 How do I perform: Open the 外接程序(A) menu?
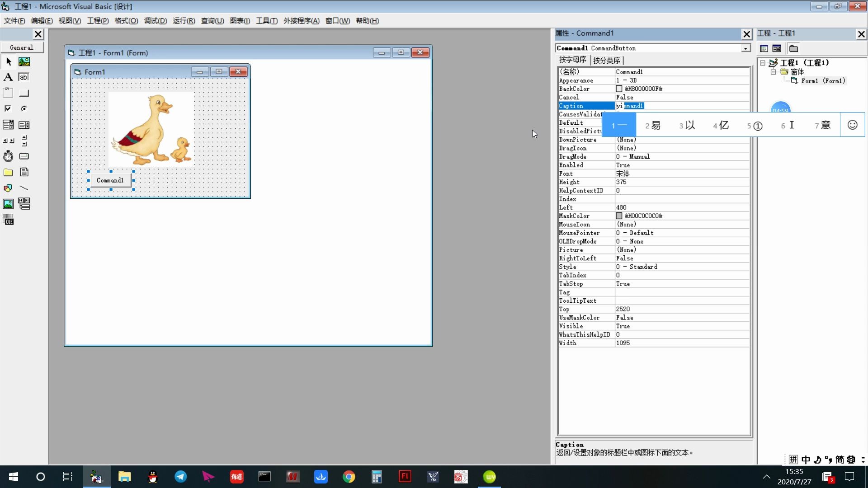click(x=301, y=21)
